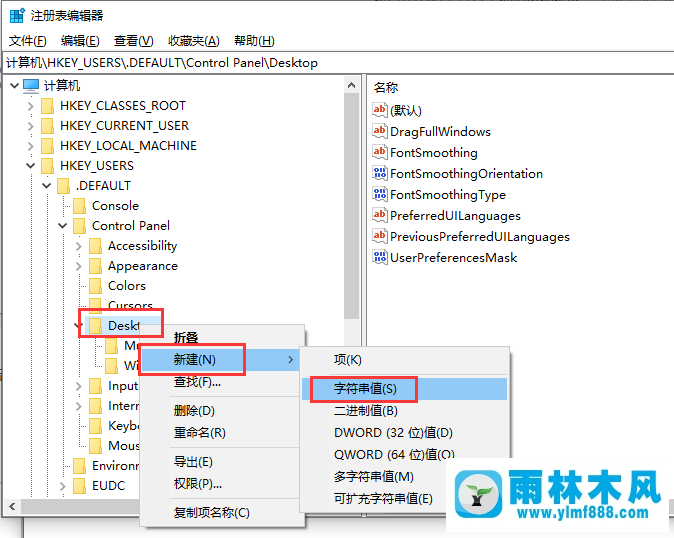This screenshot has width=674, height=538.
Task: Select 项(K) in the submenu
Action: [404, 360]
